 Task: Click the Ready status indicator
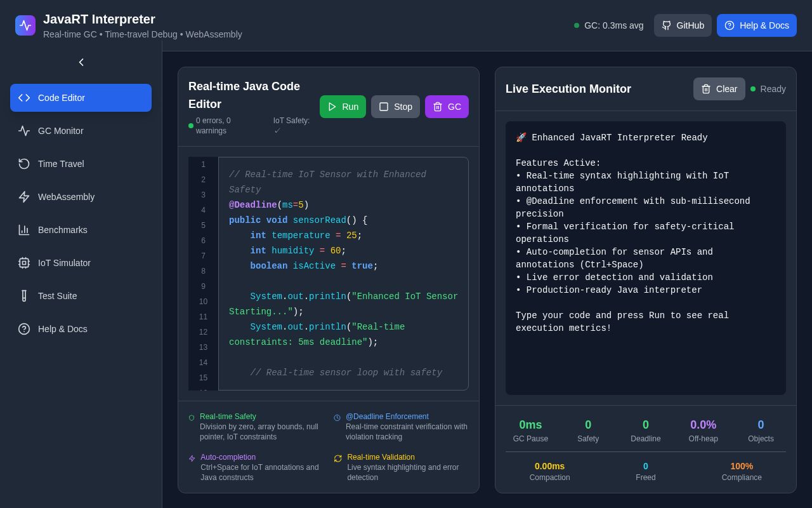click(x=768, y=89)
